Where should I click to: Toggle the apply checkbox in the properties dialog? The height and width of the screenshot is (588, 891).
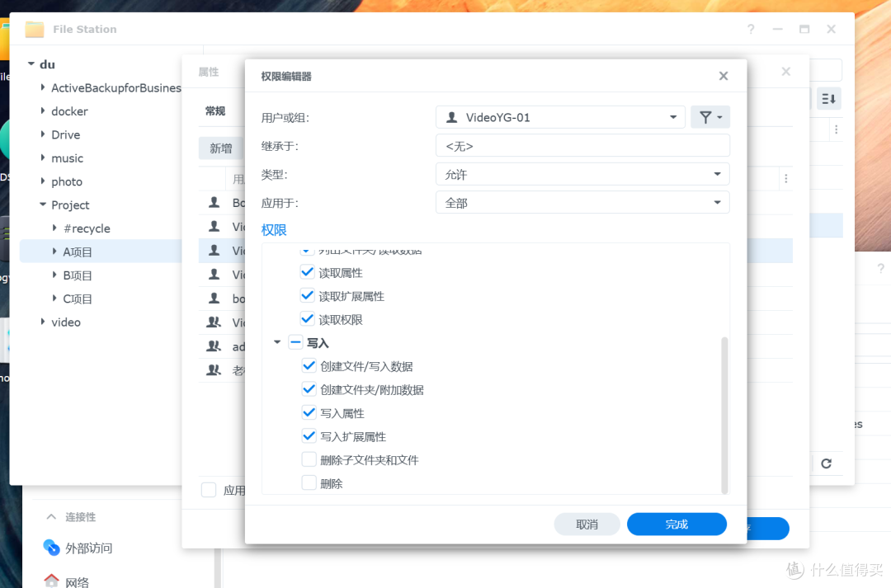[x=209, y=490]
